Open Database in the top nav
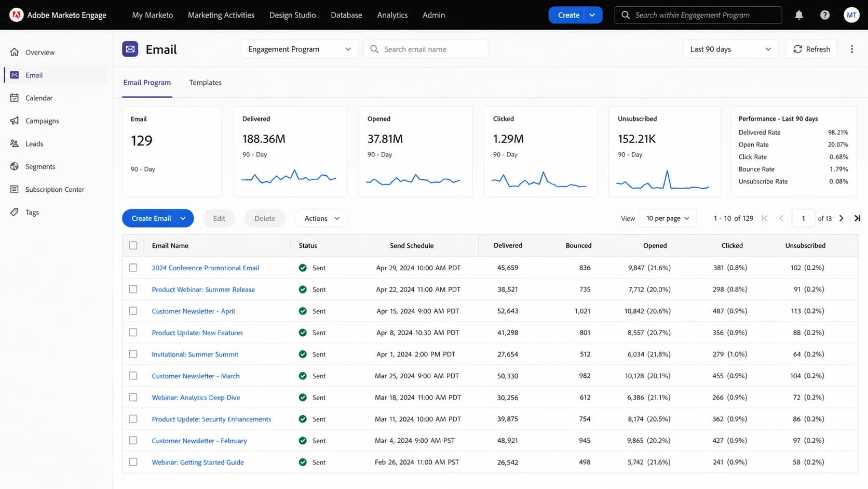Screen dimensions: 868x489 tap(346, 15)
